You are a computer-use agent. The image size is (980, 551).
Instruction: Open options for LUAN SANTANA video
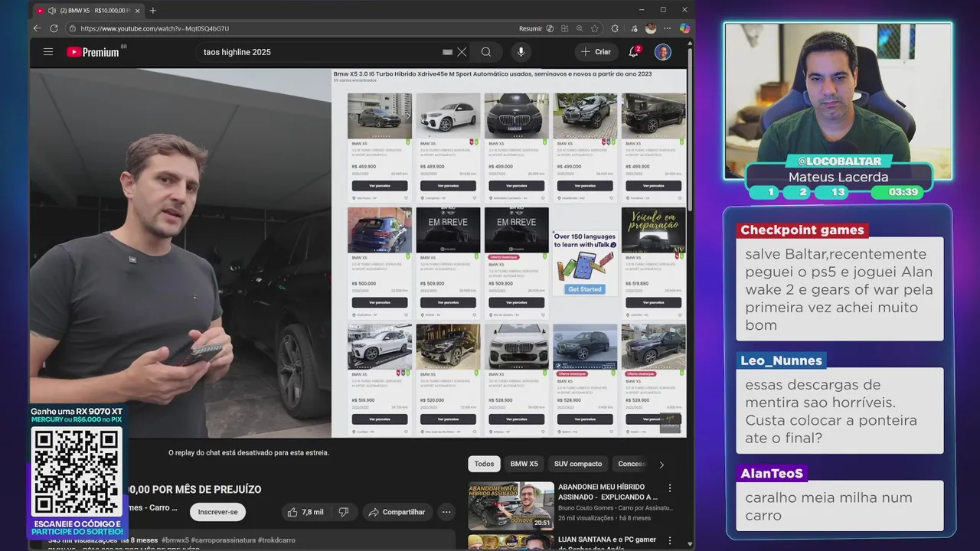tap(670, 541)
